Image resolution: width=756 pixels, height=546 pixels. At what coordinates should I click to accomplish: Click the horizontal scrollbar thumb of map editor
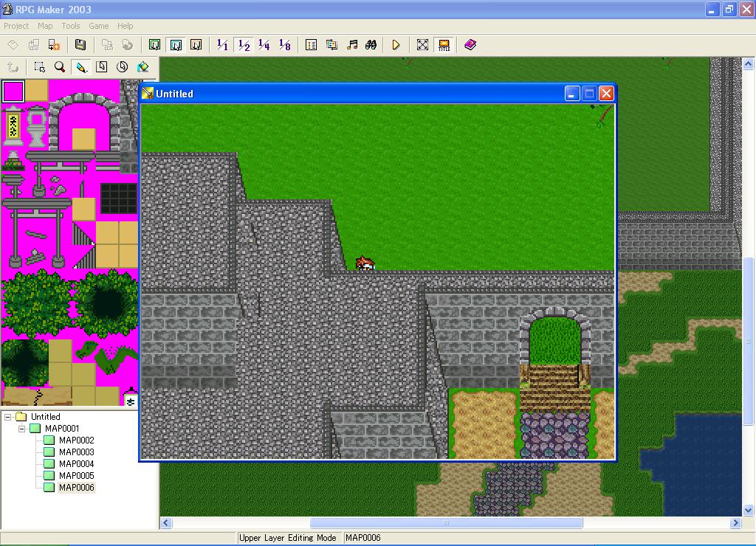point(446,523)
